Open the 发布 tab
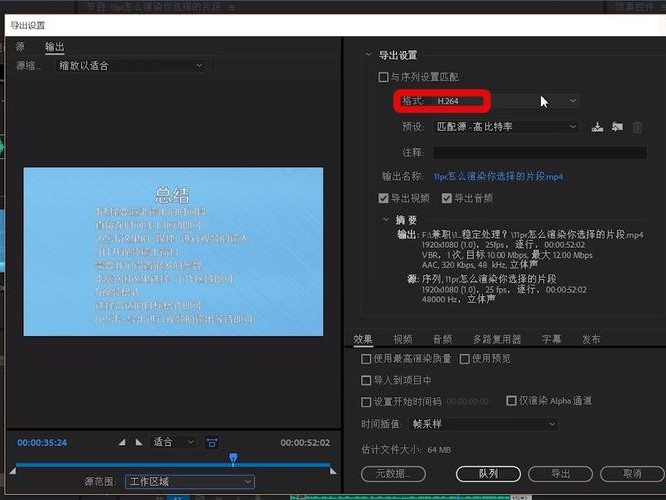Screen dimensions: 666x500 [x=591, y=339]
